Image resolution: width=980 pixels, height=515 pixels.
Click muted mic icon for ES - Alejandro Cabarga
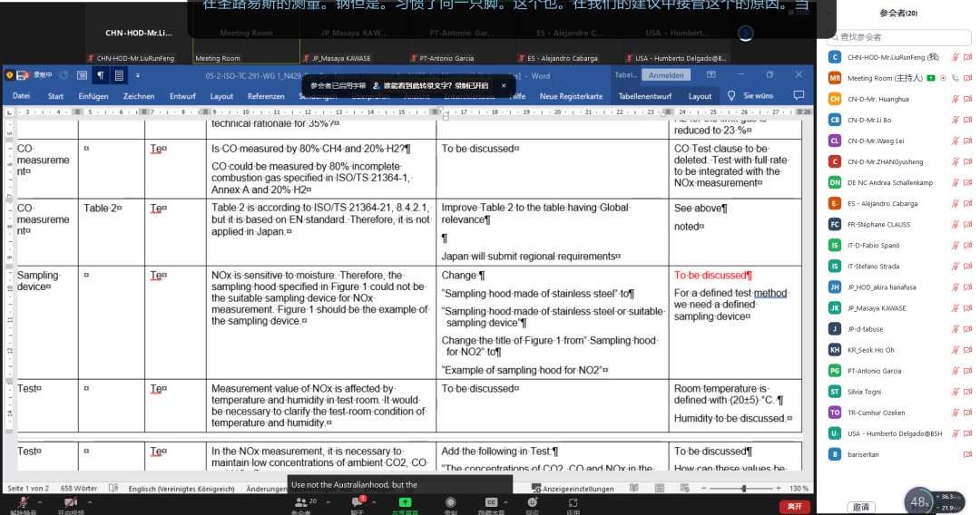pos(955,203)
